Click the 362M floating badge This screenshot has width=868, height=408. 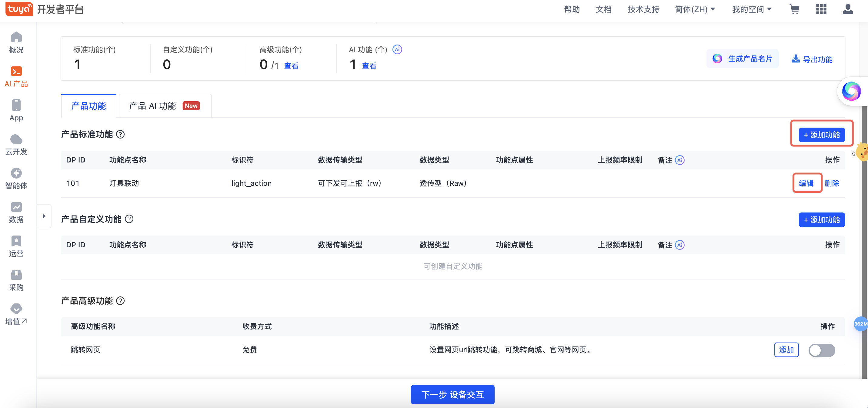861,324
